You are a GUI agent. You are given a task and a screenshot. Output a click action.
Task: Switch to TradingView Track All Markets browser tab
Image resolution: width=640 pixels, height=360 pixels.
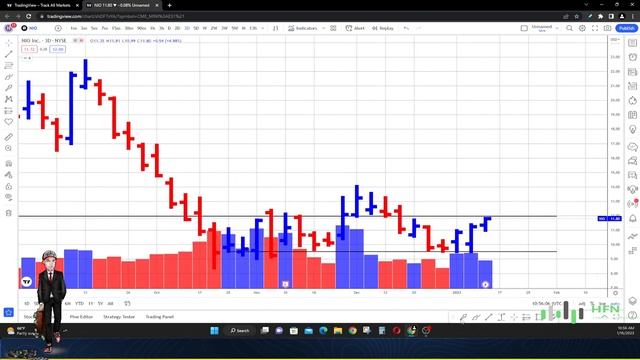coord(41,5)
